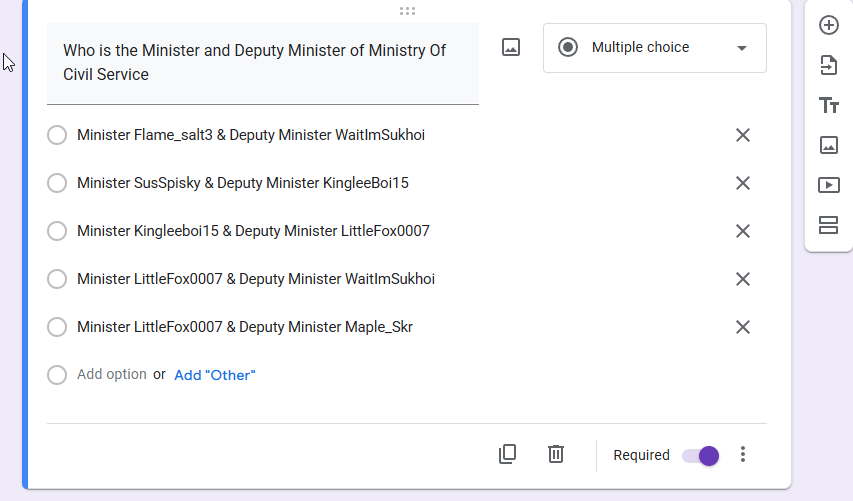Remove the Maple_Skr option
Viewport: 853px width, 501px height.
(x=743, y=327)
